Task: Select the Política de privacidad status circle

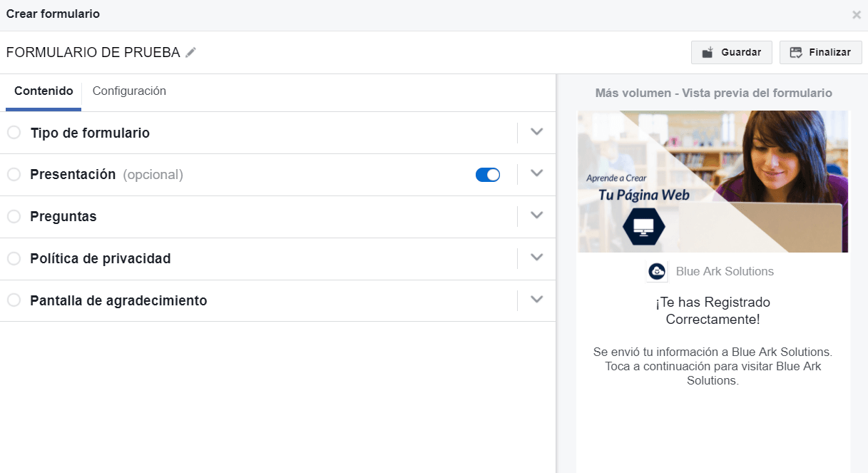Action: 14,259
